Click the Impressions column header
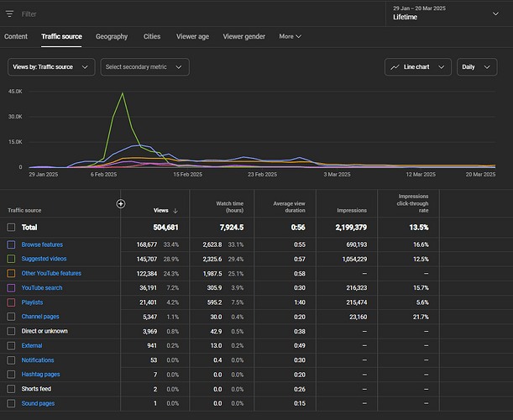 click(351, 211)
